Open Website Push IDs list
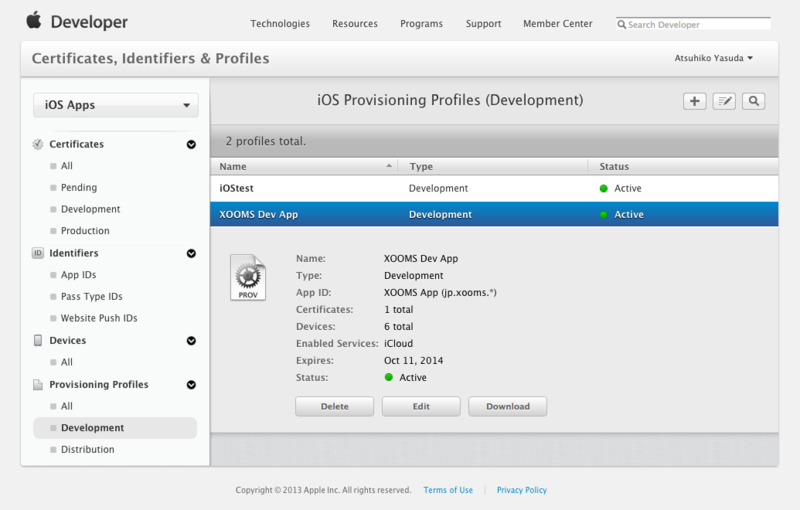Viewport: 800px width, 510px height. coord(99,318)
